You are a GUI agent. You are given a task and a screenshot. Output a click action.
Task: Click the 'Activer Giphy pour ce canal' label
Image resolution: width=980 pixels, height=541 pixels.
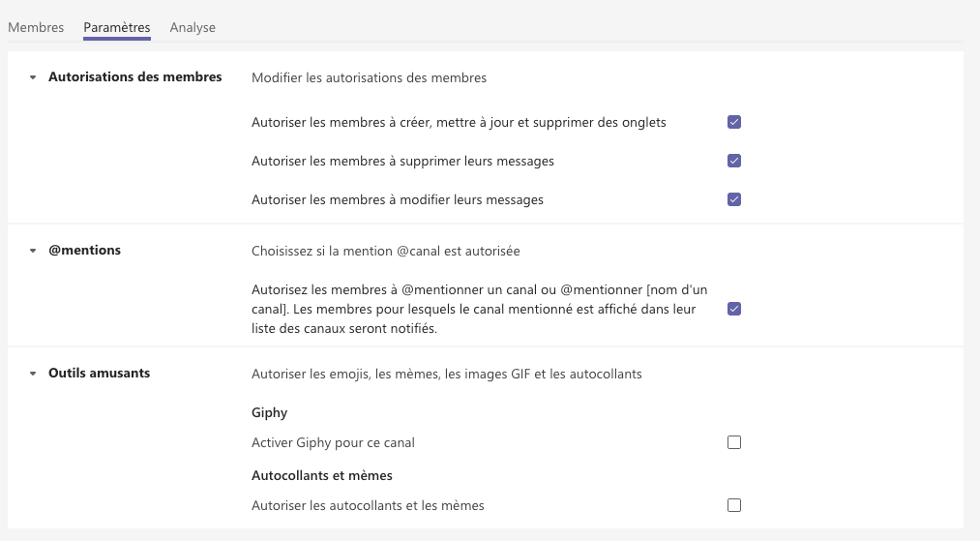pos(333,442)
